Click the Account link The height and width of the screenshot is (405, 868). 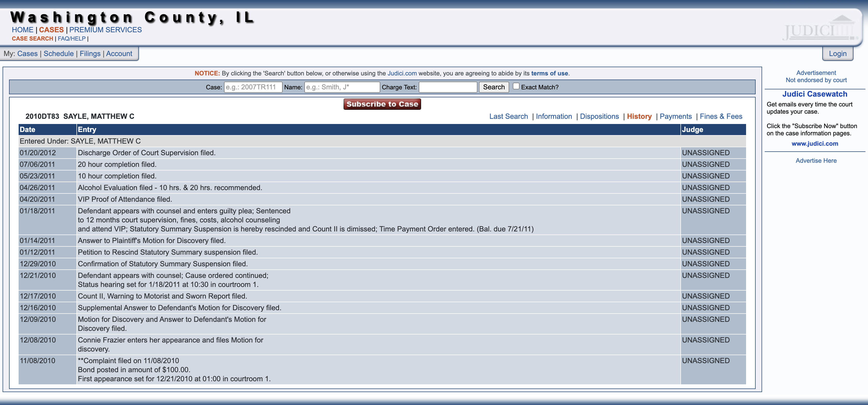pyautogui.click(x=119, y=53)
